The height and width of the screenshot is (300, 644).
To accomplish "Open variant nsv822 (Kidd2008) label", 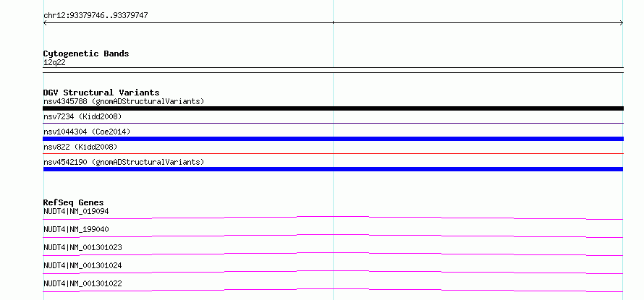I will (80, 147).
